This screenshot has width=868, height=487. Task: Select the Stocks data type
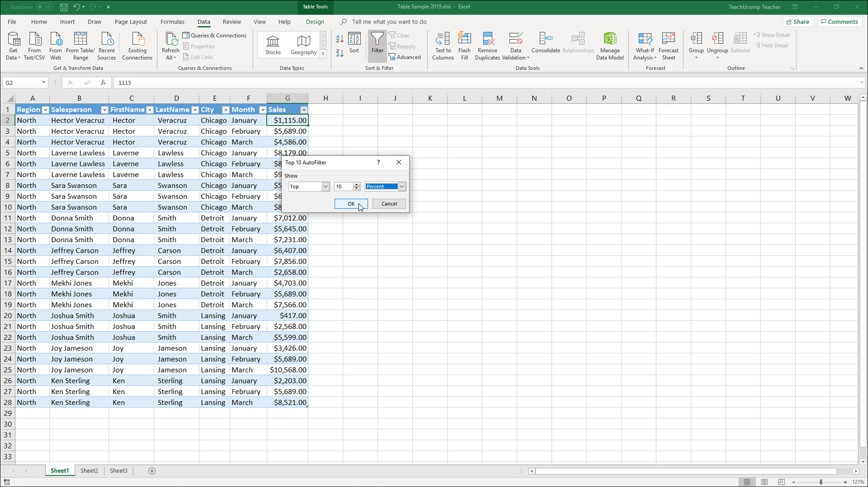273,45
